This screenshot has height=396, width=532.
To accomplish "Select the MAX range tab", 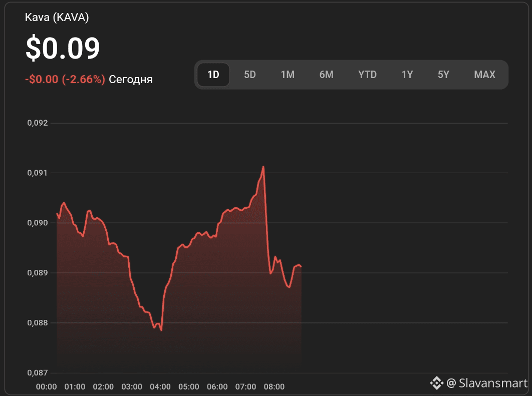I will click(484, 75).
